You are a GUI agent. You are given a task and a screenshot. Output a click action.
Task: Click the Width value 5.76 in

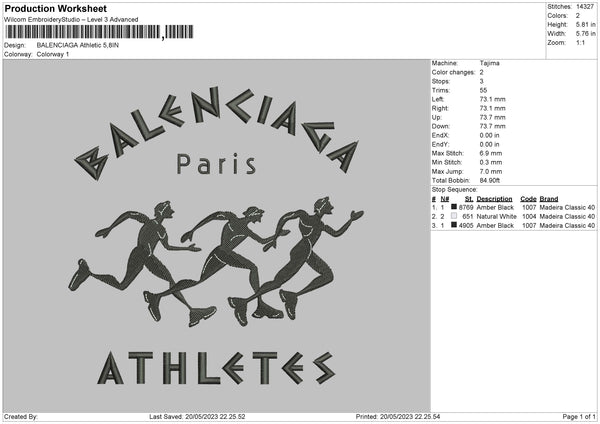(585, 34)
